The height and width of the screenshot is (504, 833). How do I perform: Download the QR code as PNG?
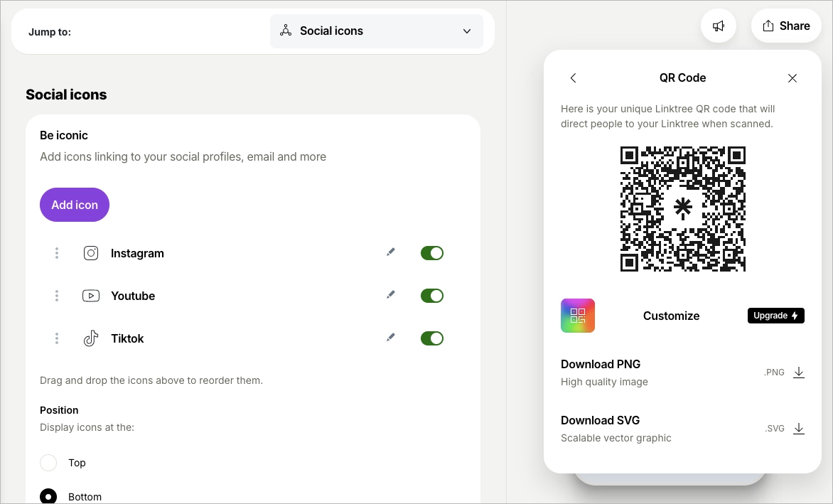point(798,372)
